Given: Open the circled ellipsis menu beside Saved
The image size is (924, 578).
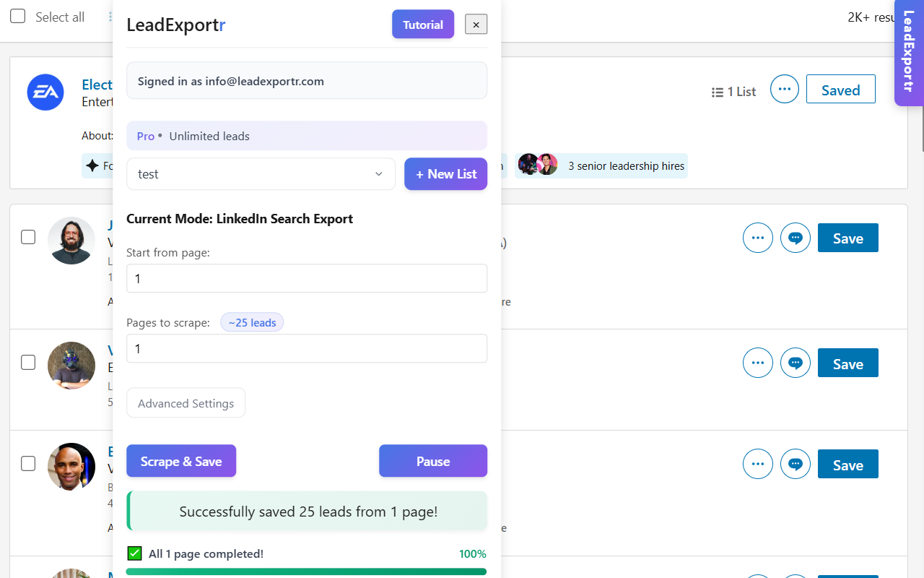Looking at the screenshot, I should pyautogui.click(x=784, y=89).
